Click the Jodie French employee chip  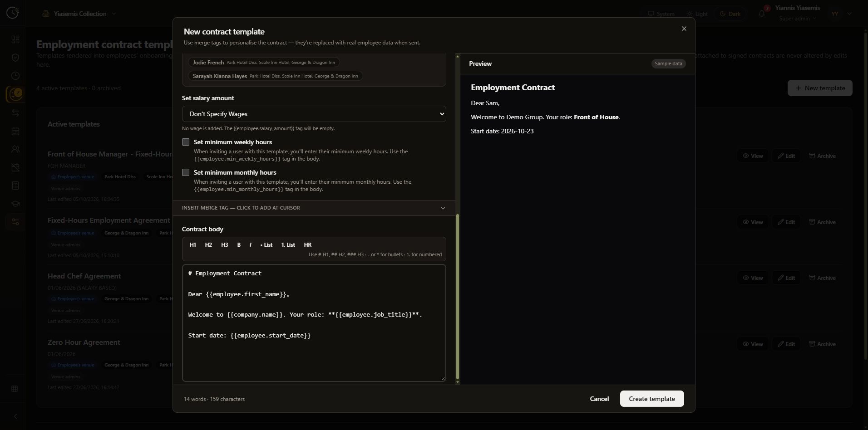(x=264, y=63)
